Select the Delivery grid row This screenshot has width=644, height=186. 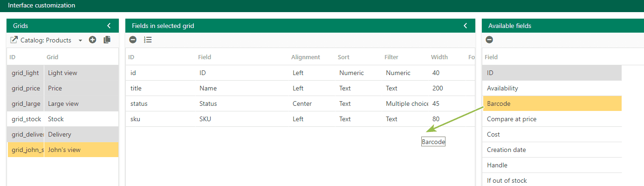tap(63, 134)
